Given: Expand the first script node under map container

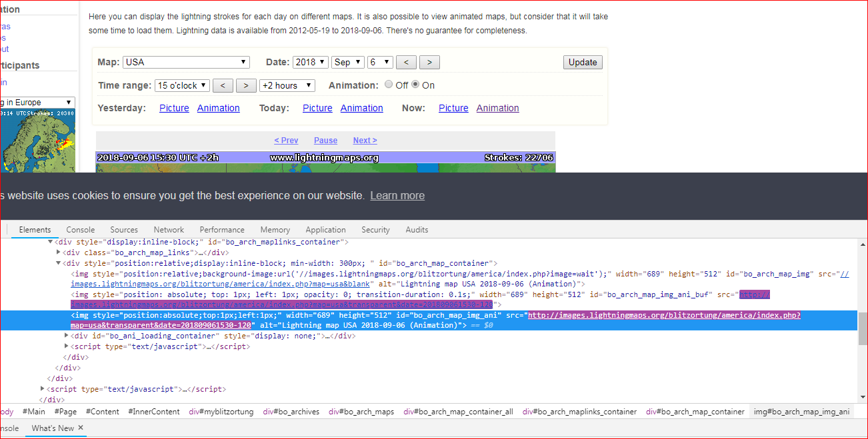Looking at the screenshot, I should click(x=66, y=346).
